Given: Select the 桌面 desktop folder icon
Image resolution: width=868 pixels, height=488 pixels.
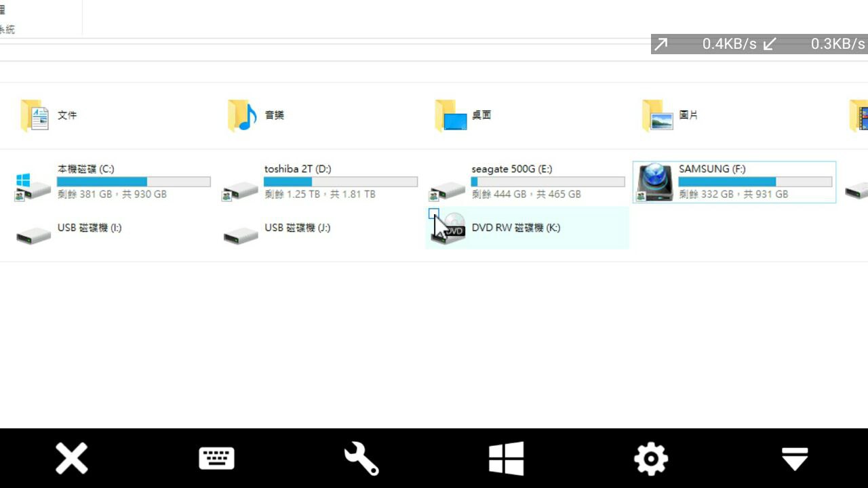Looking at the screenshot, I should pyautogui.click(x=451, y=116).
